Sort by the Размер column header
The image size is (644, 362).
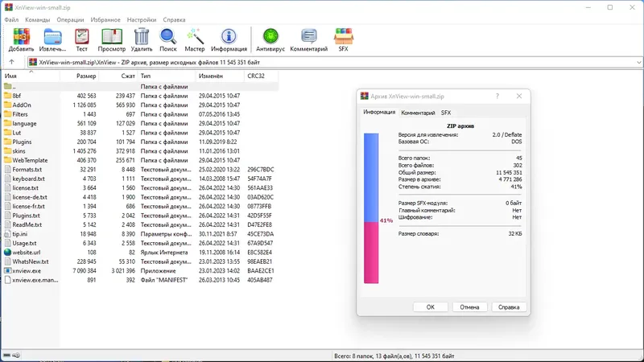[x=79, y=76]
